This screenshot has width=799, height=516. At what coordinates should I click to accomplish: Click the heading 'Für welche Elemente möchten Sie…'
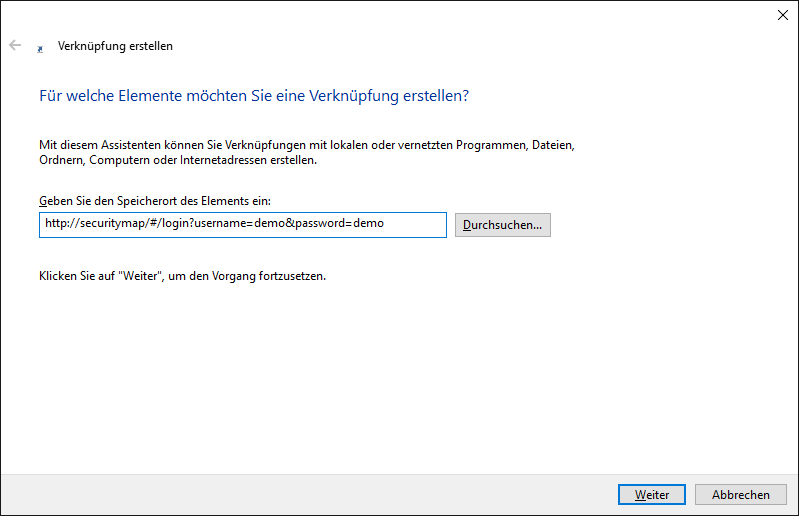254,96
